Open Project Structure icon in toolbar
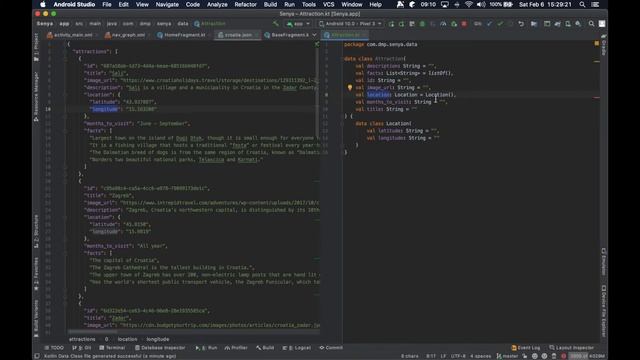 click(x=534, y=24)
